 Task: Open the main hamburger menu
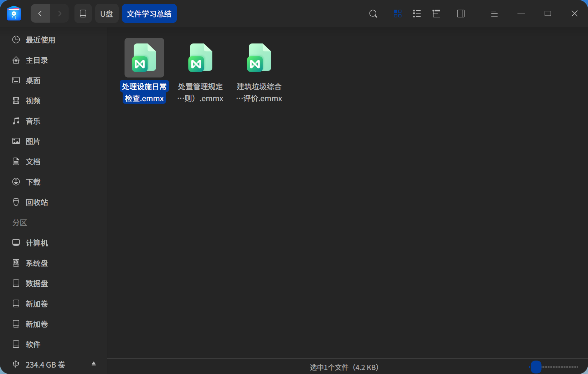[x=494, y=14]
